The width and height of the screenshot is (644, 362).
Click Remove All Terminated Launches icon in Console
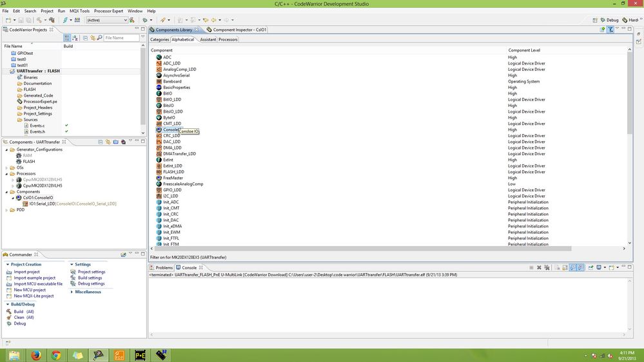point(547,267)
